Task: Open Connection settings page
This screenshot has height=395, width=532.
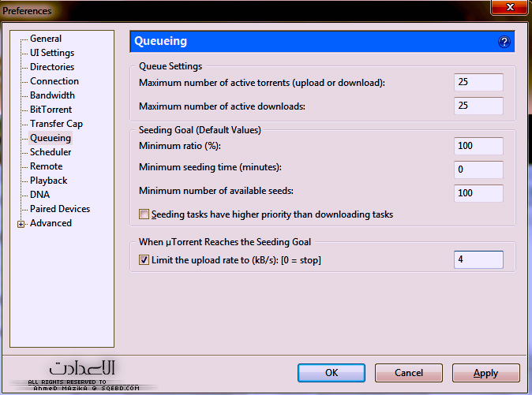Action: pos(54,81)
